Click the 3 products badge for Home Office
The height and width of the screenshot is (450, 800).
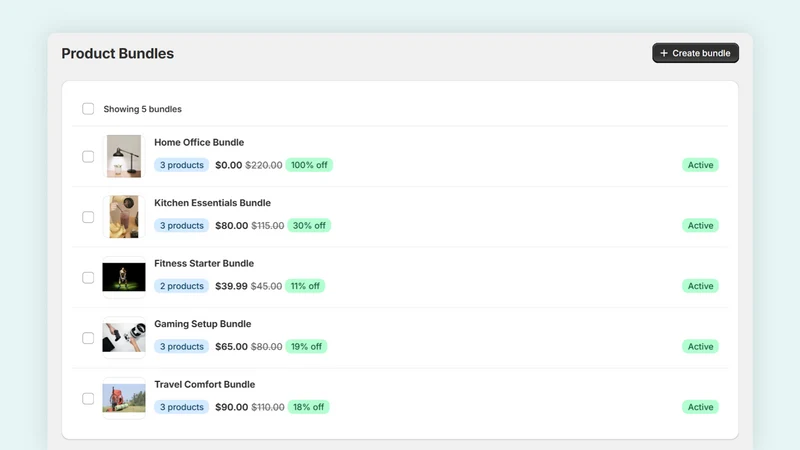[x=182, y=165]
